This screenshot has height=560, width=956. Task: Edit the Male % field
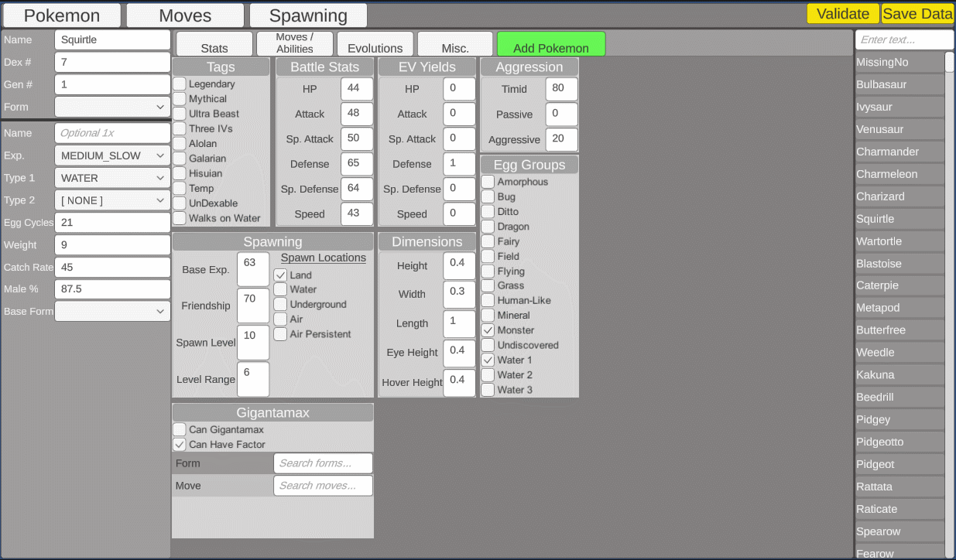[112, 289]
